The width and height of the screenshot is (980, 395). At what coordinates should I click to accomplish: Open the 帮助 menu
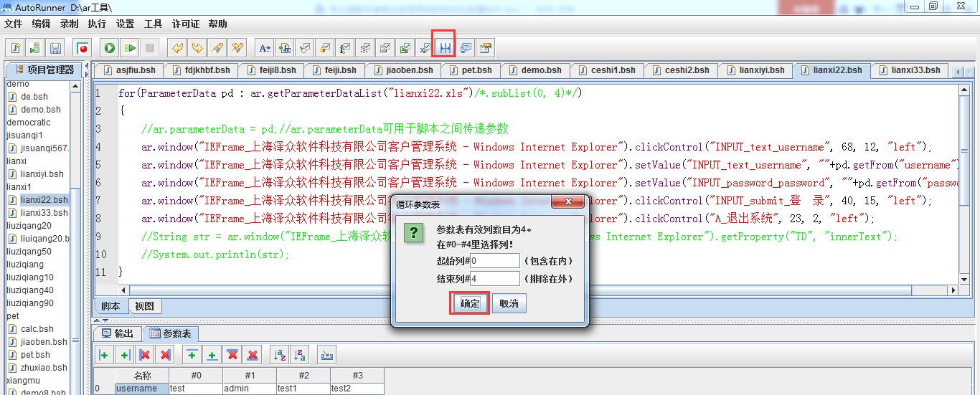tap(218, 24)
